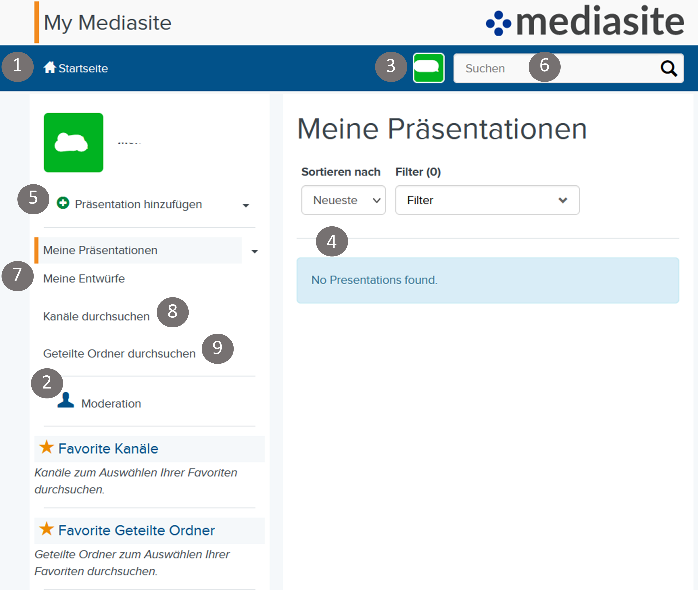This screenshot has width=700, height=590.
Task: Open the Neueste sort dropdown
Action: pos(343,200)
